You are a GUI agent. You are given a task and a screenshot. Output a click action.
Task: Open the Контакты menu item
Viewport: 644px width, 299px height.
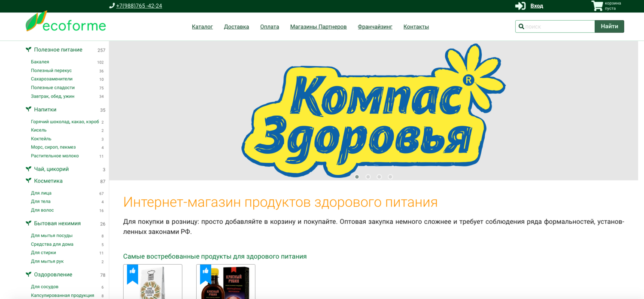point(416,27)
